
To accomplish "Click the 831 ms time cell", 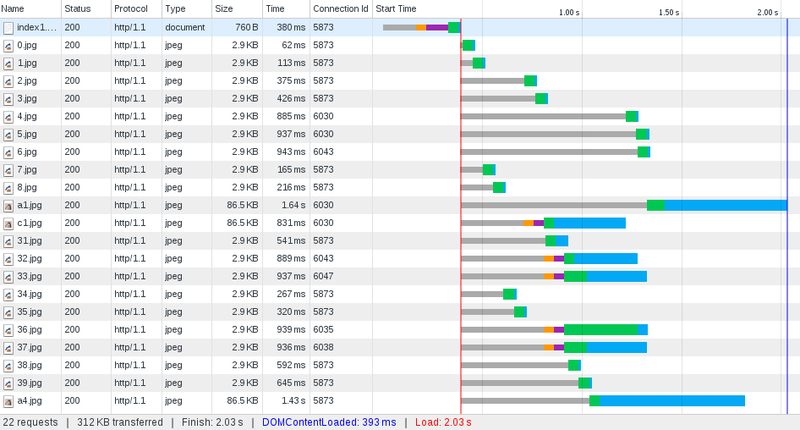I will coord(291,223).
